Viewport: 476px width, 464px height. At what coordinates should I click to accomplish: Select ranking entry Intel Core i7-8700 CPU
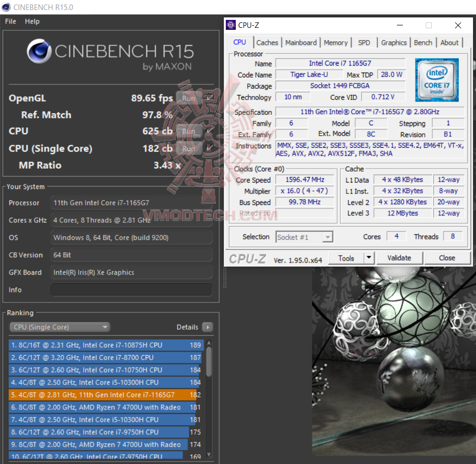pos(106,358)
